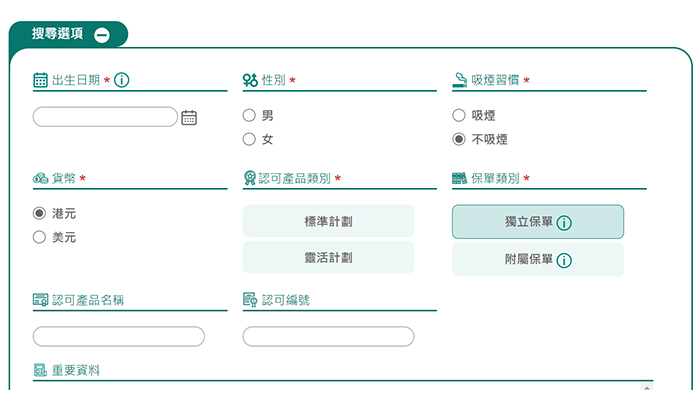Image resolution: width=700 pixels, height=404 pixels.
Task: Select the 標準計劃 button
Action: (x=328, y=221)
